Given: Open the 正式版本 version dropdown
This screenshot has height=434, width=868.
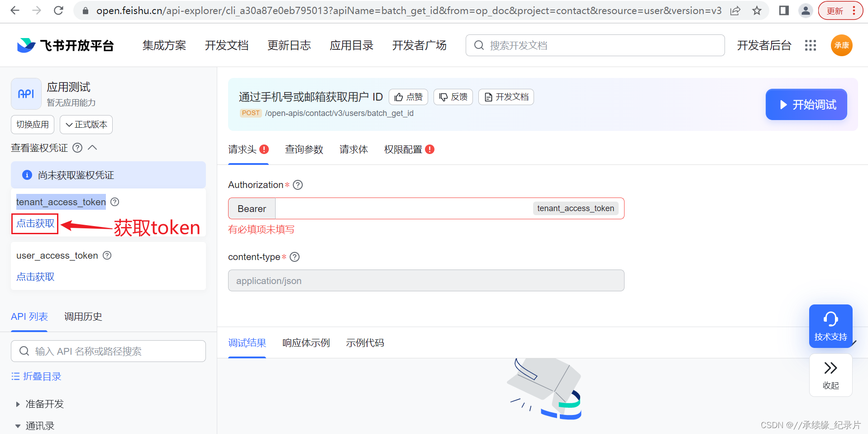Looking at the screenshot, I should tap(86, 125).
